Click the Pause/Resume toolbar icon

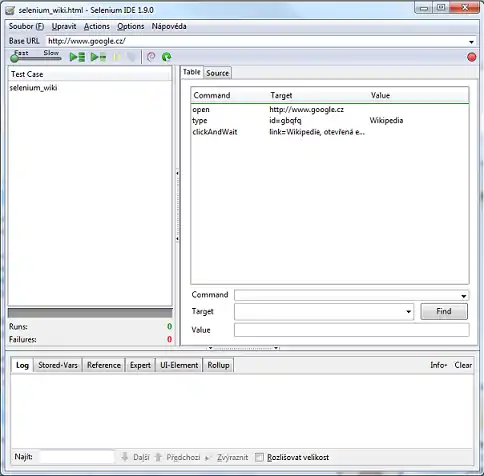click(x=117, y=57)
